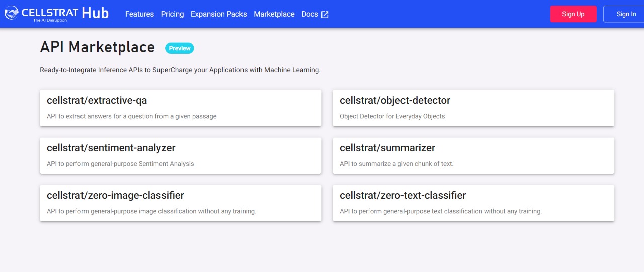This screenshot has width=644, height=272.
Task: Click the CellStrat Hub logo
Action: tap(56, 14)
